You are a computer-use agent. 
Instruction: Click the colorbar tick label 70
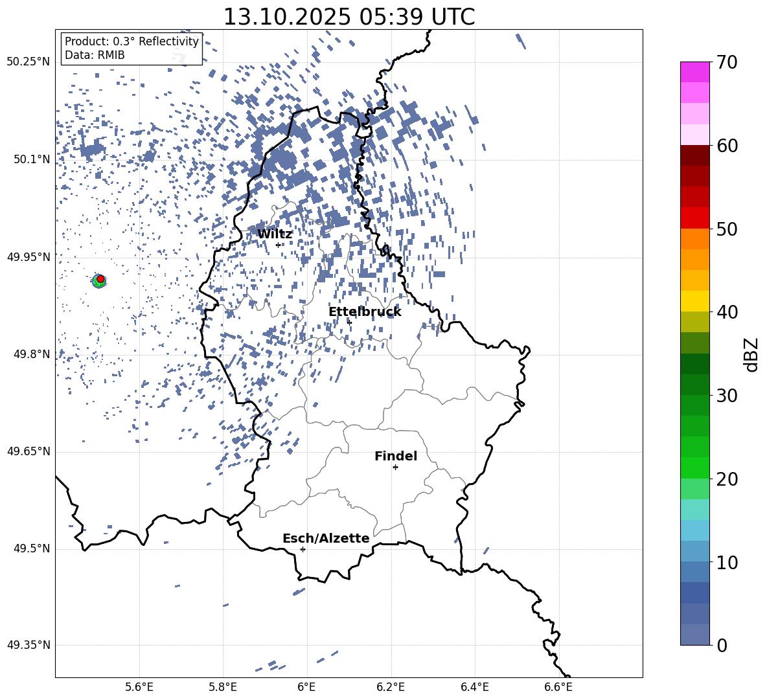tap(727, 63)
